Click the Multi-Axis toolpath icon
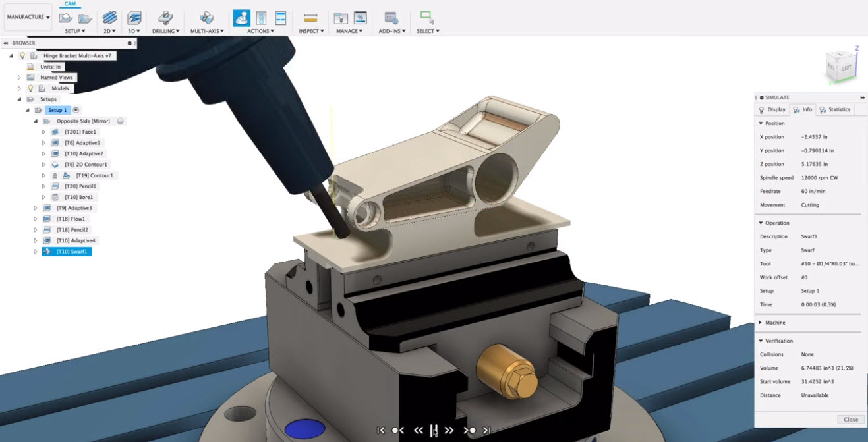This screenshot has width=868, height=442. pyautogui.click(x=206, y=18)
